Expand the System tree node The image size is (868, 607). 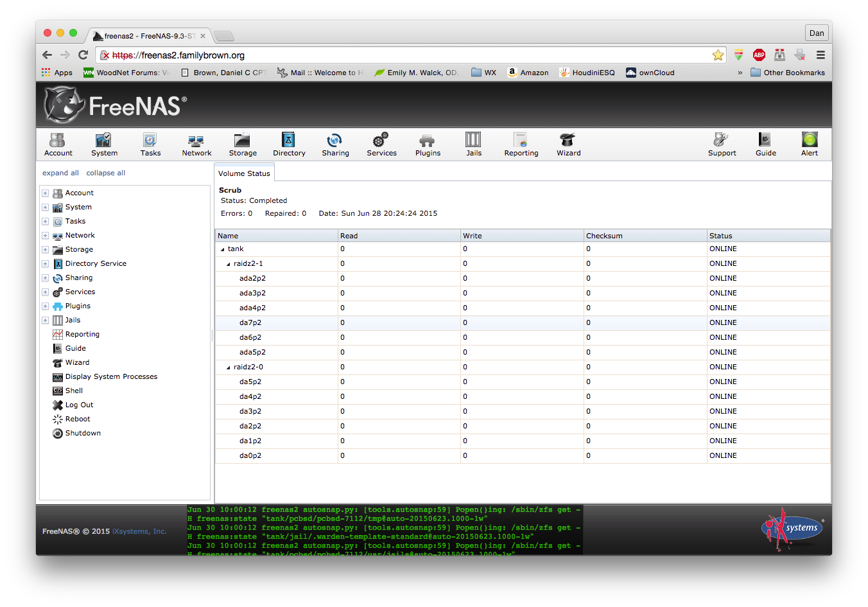[46, 207]
